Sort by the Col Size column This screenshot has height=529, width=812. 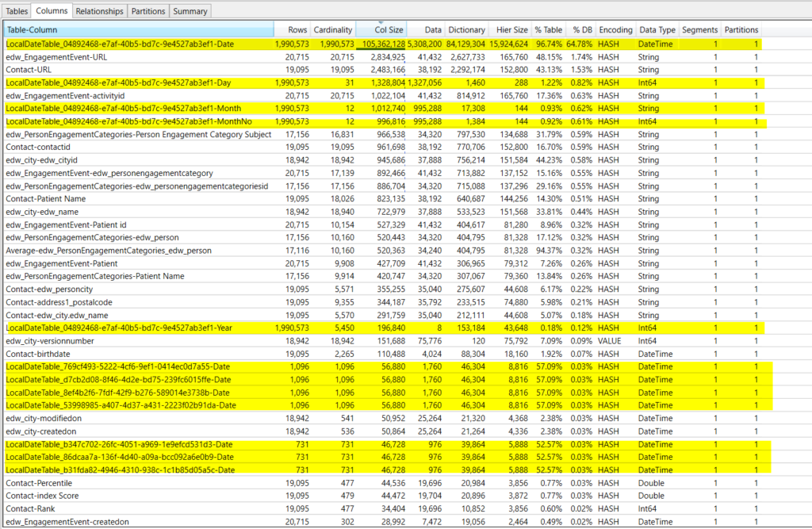pyautogui.click(x=388, y=29)
